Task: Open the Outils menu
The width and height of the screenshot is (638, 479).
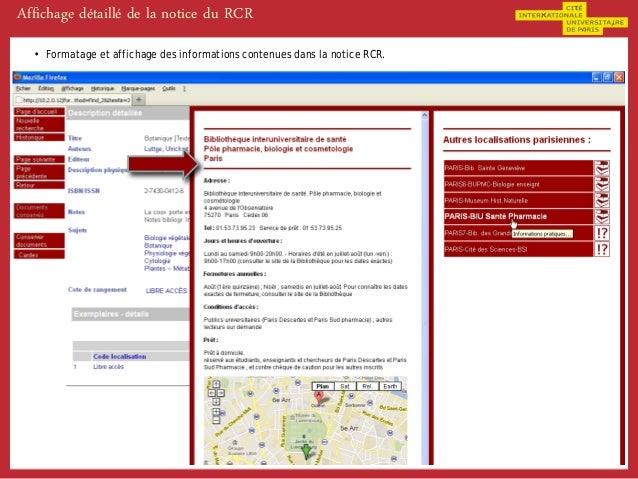Action: pos(169,88)
